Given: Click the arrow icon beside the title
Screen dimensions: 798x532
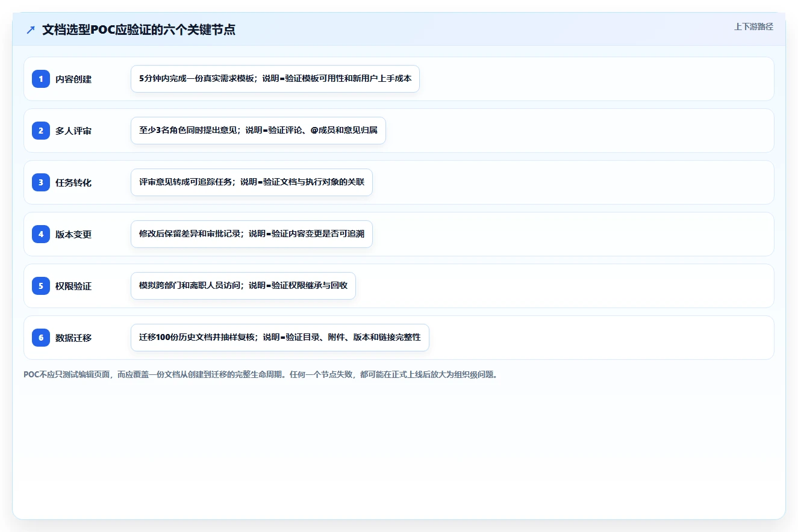Looking at the screenshot, I should [31, 29].
